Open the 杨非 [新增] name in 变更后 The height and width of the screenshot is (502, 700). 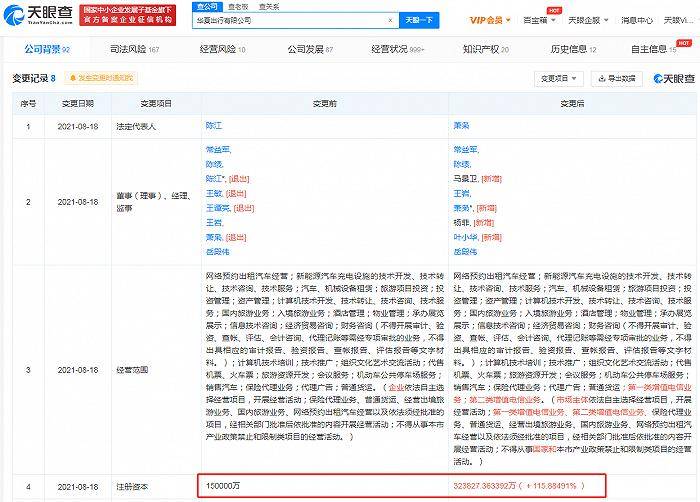[x=473, y=222]
